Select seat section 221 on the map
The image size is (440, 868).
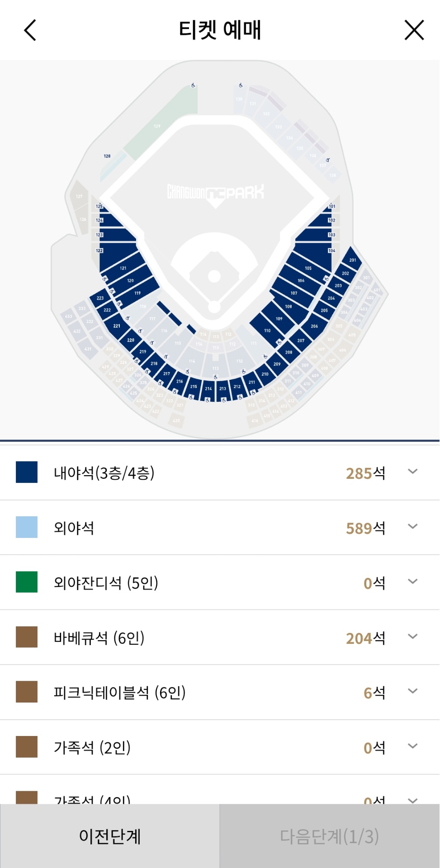[117, 325]
